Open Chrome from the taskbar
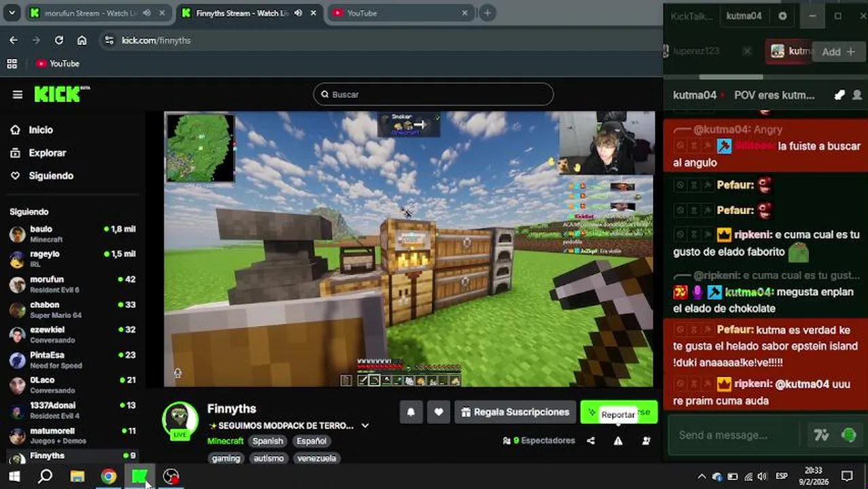868x489 pixels. click(x=109, y=476)
